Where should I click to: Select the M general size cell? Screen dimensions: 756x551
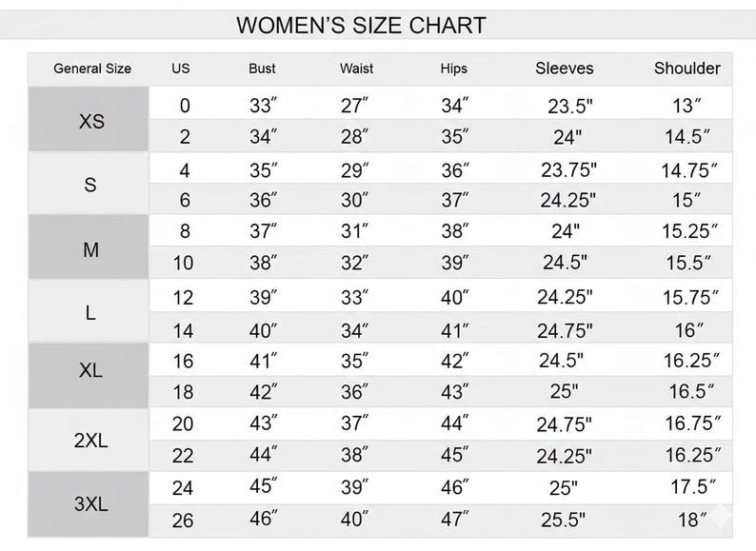[89, 246]
